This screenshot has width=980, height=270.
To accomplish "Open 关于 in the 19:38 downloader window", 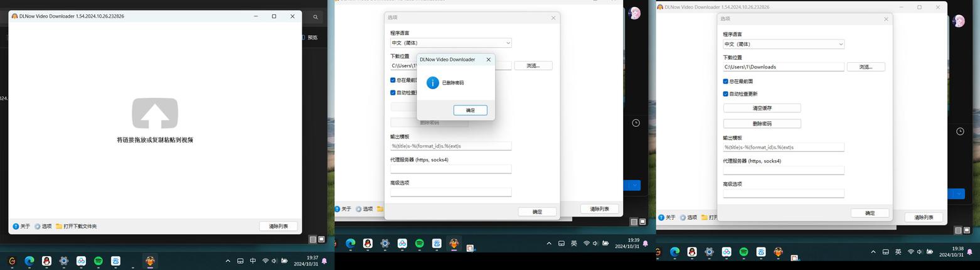I will (x=668, y=217).
